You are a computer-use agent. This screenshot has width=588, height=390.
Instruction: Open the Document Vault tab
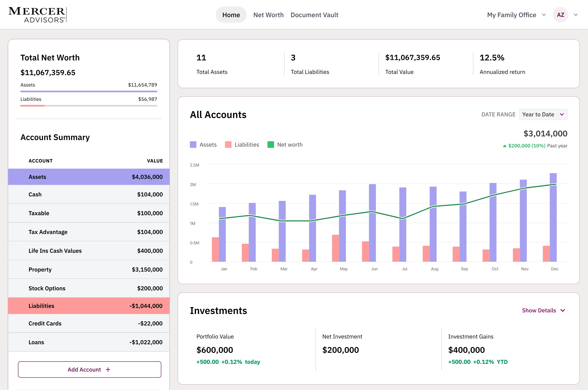(x=314, y=15)
